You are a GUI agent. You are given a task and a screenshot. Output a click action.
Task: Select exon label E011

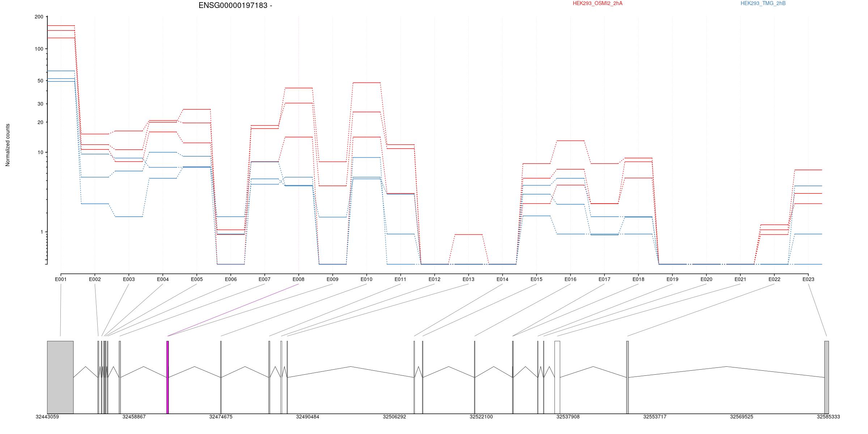pyautogui.click(x=400, y=279)
